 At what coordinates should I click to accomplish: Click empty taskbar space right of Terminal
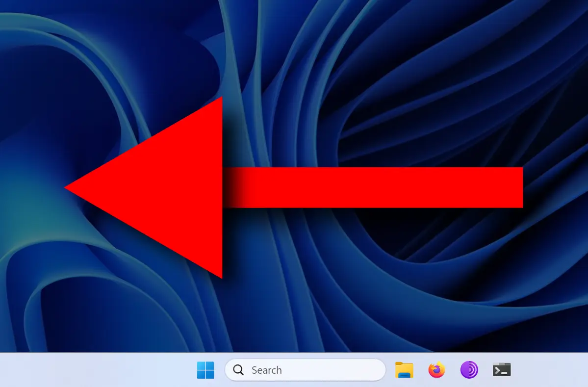click(549, 370)
